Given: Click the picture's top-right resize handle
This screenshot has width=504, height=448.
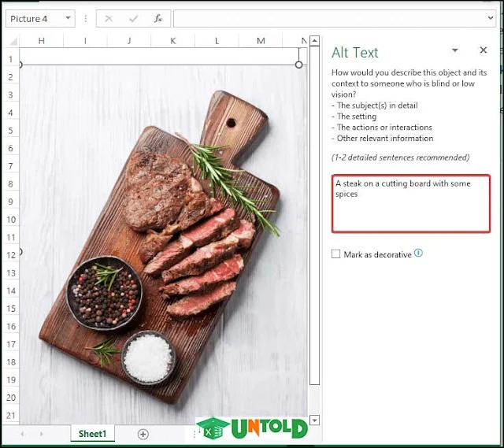Looking at the screenshot, I should [x=298, y=65].
